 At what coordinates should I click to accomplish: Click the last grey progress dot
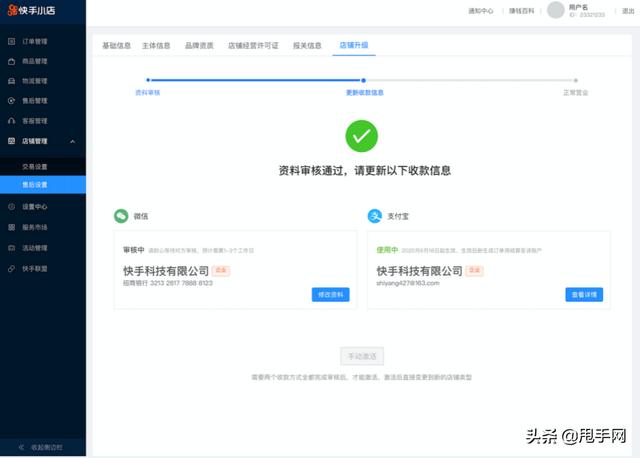(576, 80)
